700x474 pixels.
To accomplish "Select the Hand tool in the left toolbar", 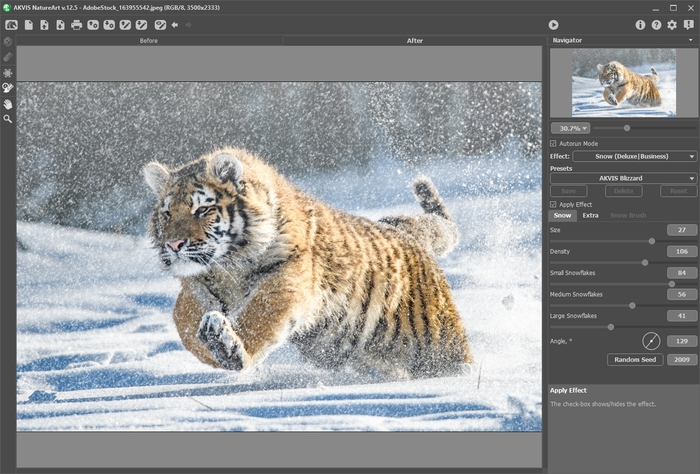I will 8,103.
